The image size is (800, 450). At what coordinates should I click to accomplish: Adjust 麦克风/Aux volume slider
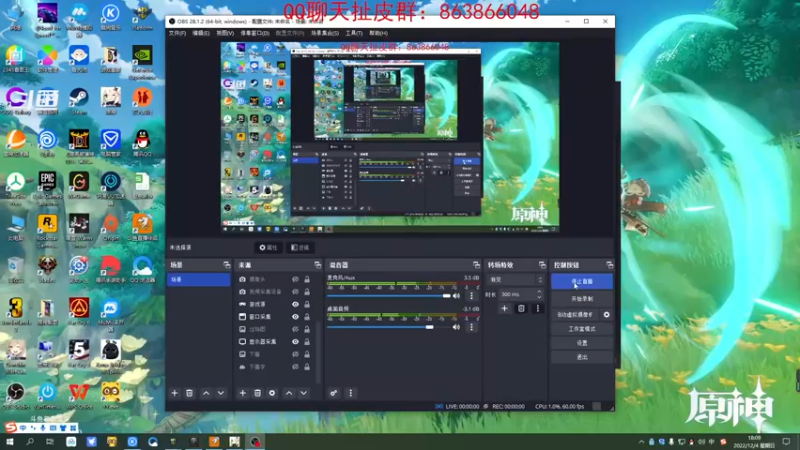(x=389, y=296)
